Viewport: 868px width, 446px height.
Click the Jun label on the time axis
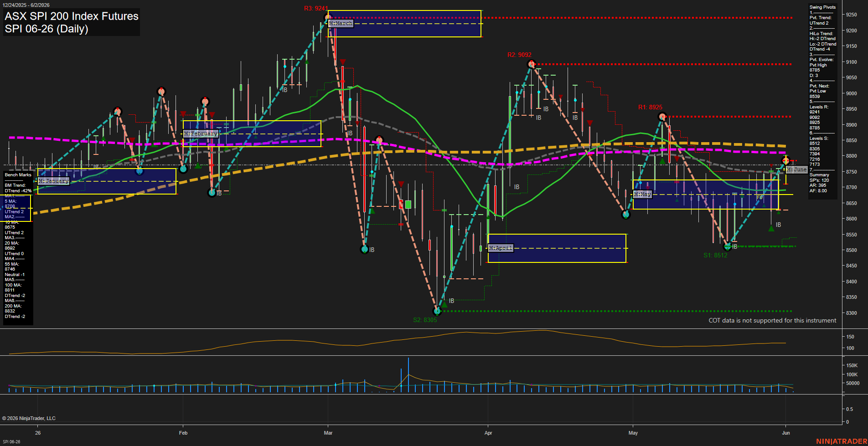pos(786,433)
